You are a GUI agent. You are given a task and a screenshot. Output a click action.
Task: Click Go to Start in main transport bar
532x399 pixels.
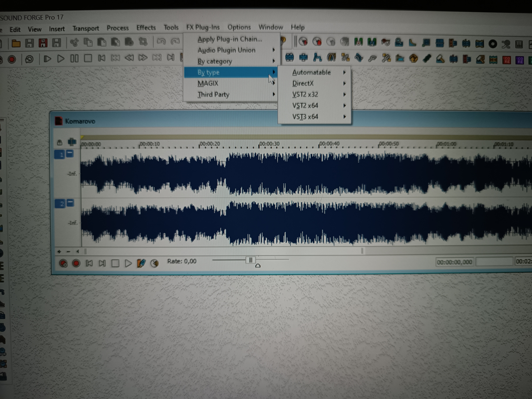coord(102,58)
